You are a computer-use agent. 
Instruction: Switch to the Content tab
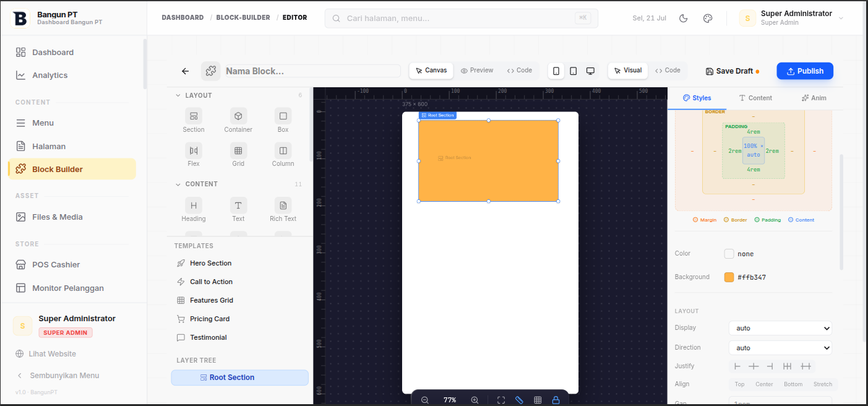tap(755, 98)
